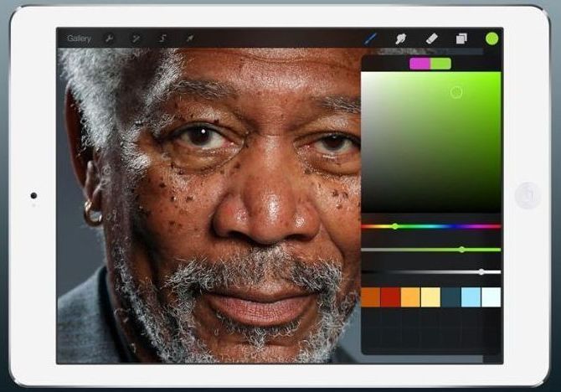The image size is (561, 392).
Task: Tap the iPad home button
Action: pos(528,195)
